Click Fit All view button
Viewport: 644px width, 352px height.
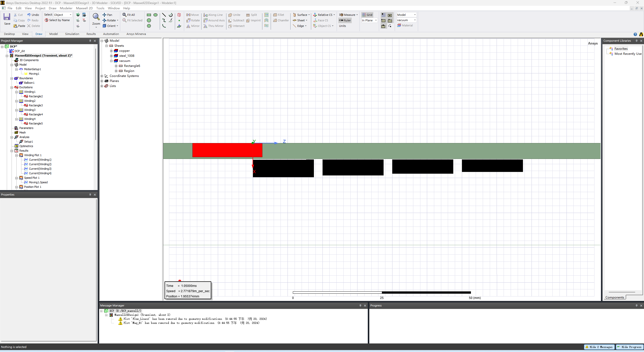(x=129, y=15)
